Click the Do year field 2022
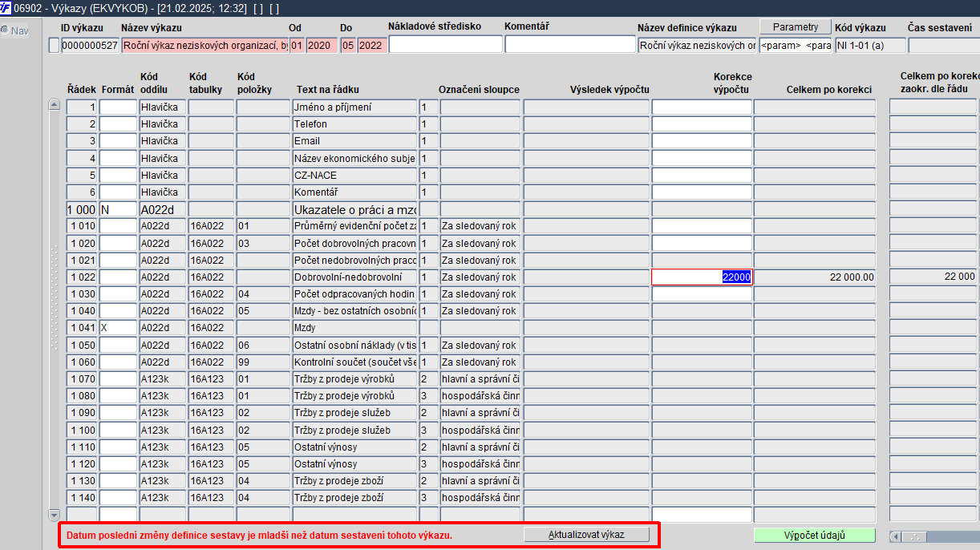Viewport: 980px width, 550px height. click(372, 46)
